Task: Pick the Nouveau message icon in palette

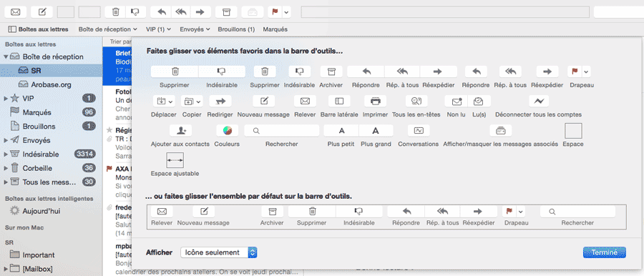Action: [x=263, y=101]
